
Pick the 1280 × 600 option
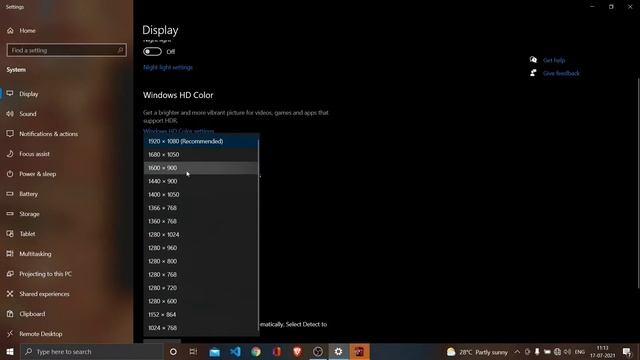pos(201,301)
